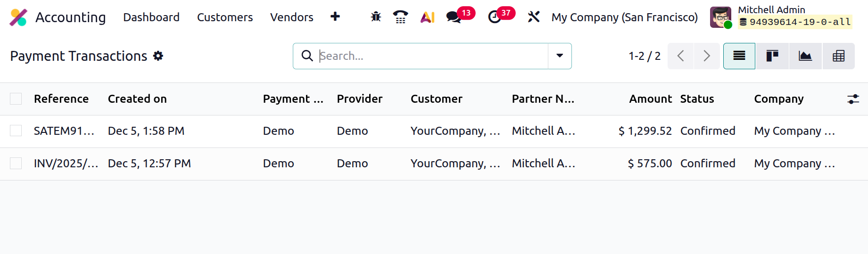Click the wrench and screwdriver tools icon
The image size is (868, 254).
tap(534, 17)
